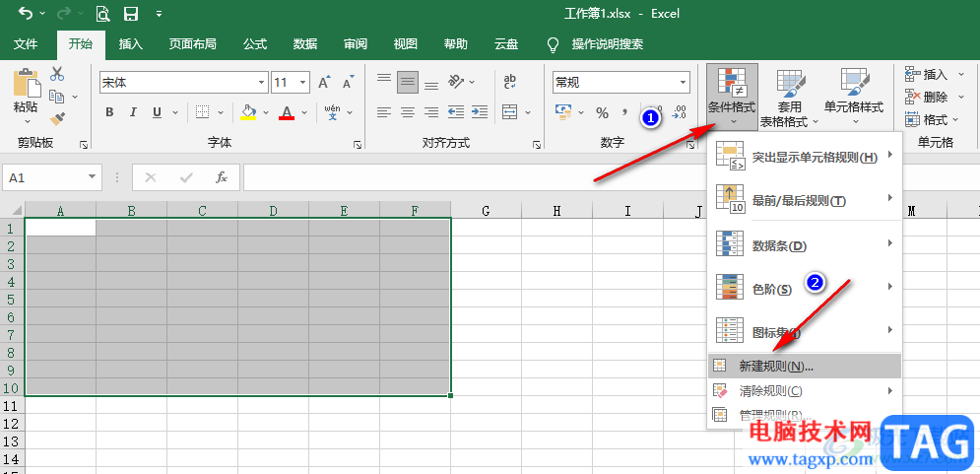Click the fx insert function button
This screenshot has height=474, width=980.
222,177
